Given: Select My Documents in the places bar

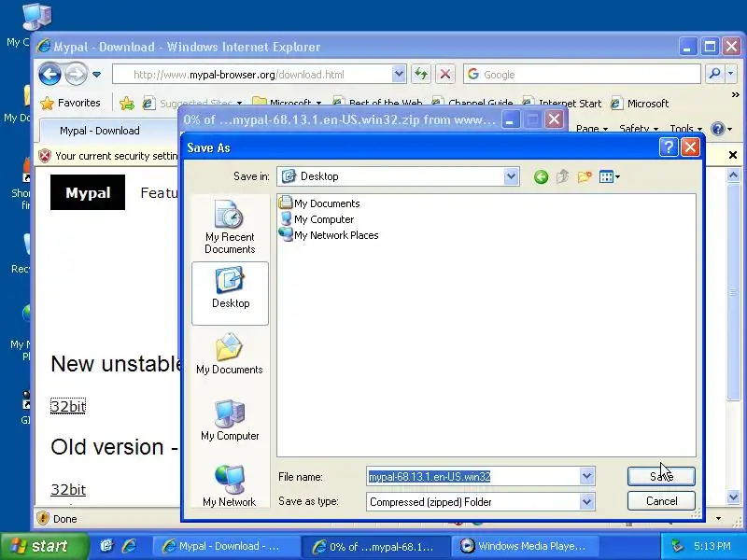Looking at the screenshot, I should (x=230, y=354).
